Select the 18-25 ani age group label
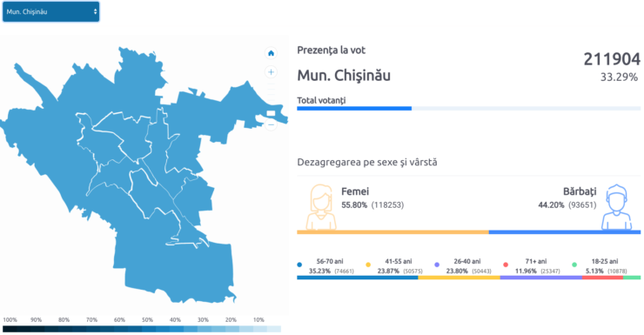This screenshot has height=335, width=644. pyautogui.click(x=605, y=261)
